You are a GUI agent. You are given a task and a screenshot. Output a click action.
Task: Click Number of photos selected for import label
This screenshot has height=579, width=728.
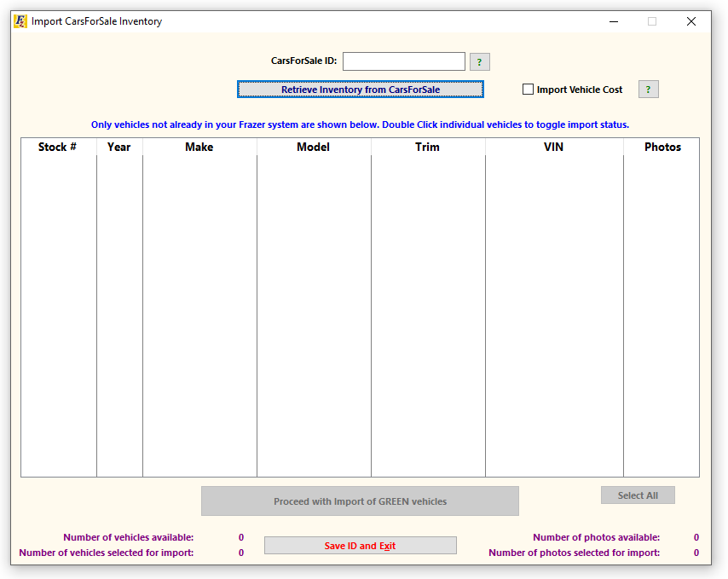575,553
